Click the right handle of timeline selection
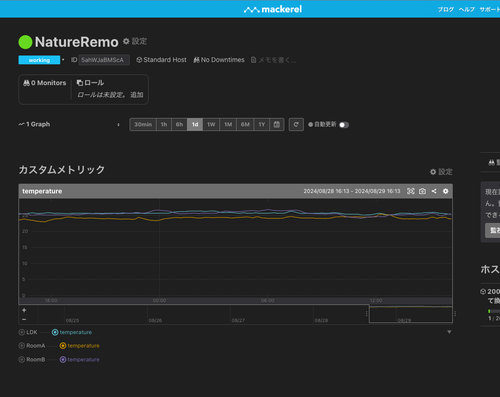Screen dimensions: 500x397 455,314
